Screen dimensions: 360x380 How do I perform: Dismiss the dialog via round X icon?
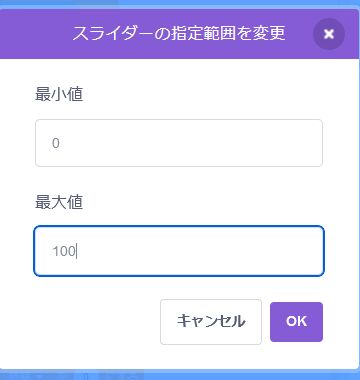[329, 34]
